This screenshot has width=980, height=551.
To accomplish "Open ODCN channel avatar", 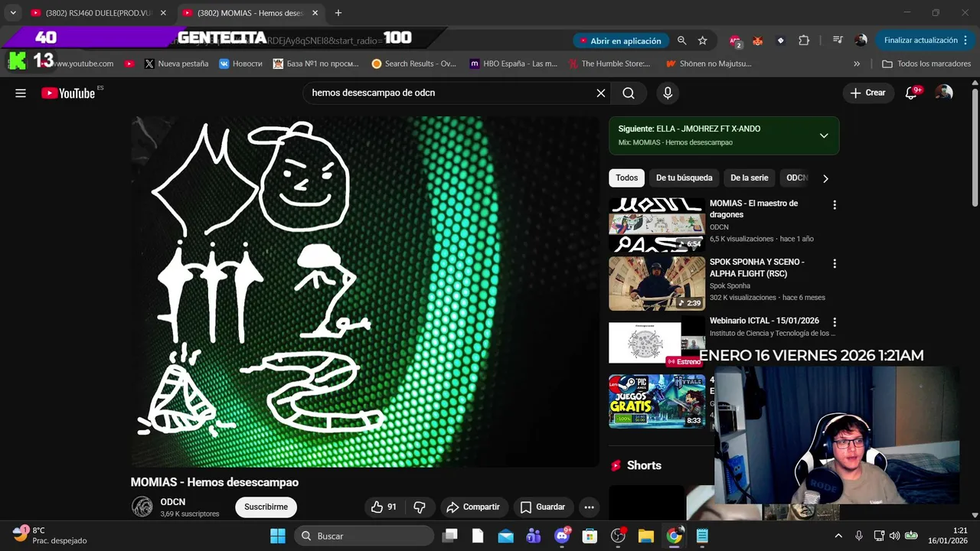I will [x=142, y=507].
